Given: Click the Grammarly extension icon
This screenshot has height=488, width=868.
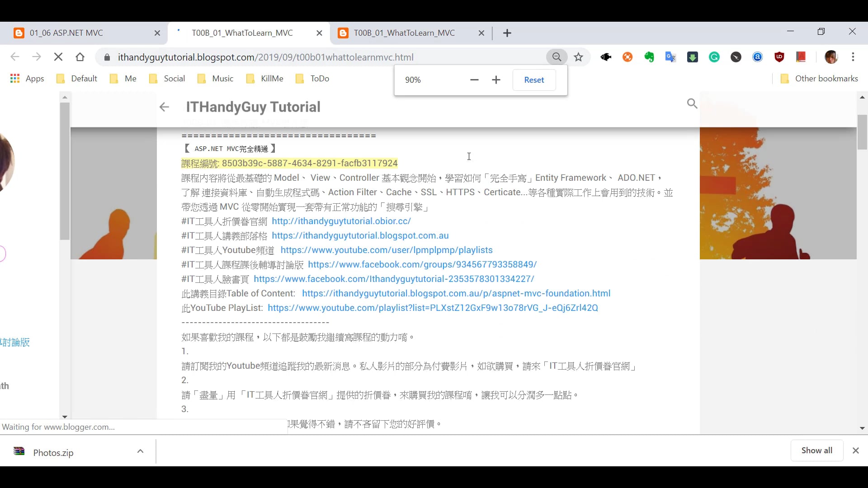Looking at the screenshot, I should (x=714, y=57).
